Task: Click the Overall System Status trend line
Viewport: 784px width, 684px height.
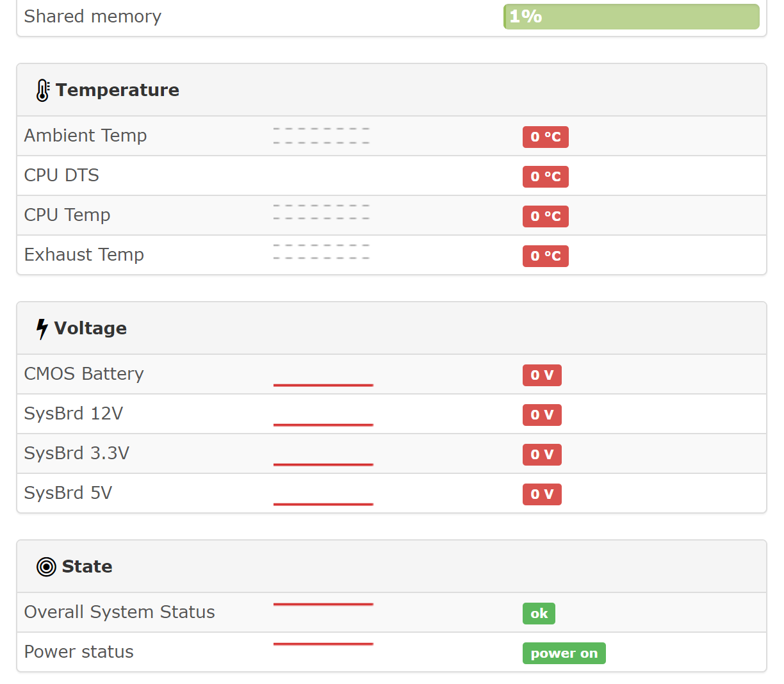Action: (x=323, y=604)
